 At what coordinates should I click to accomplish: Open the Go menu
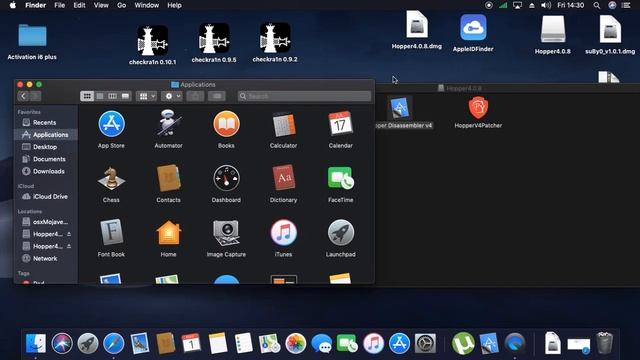[122, 5]
